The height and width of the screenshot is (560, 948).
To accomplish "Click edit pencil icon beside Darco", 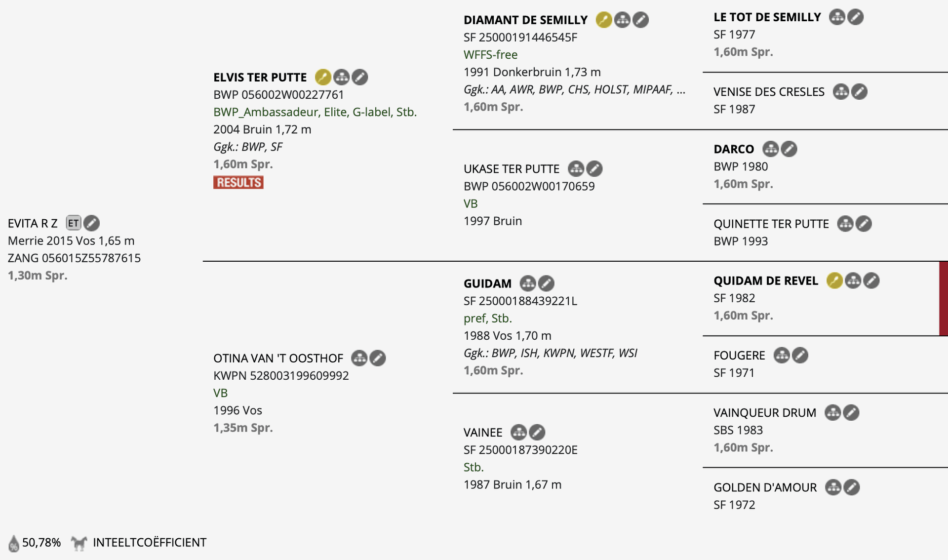I will pyautogui.click(x=789, y=149).
